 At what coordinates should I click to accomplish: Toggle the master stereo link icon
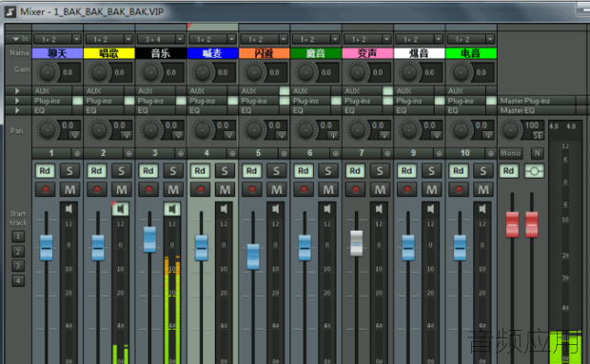pos(534,171)
